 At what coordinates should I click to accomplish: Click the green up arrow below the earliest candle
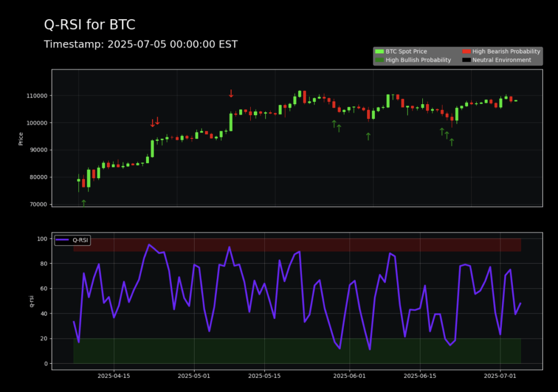[84, 202]
